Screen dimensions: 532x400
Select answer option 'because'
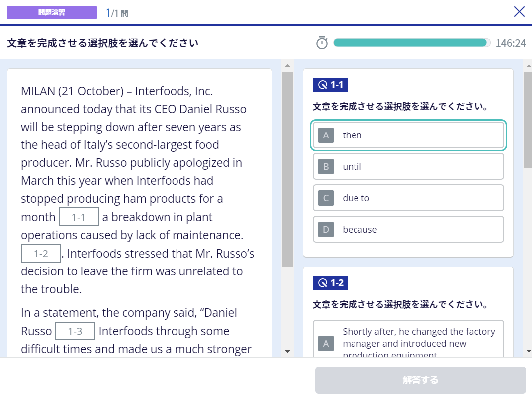[x=408, y=230]
